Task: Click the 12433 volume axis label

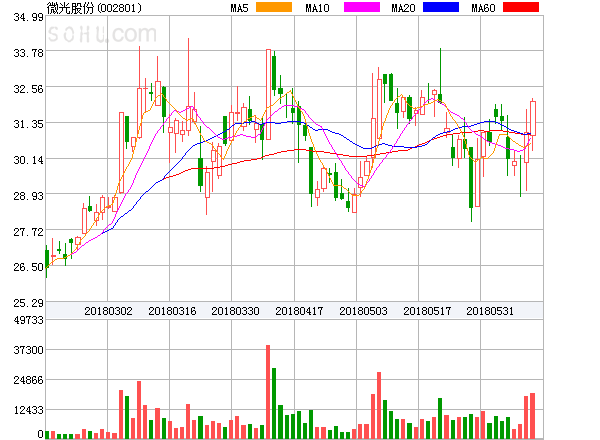Action: click(28, 410)
